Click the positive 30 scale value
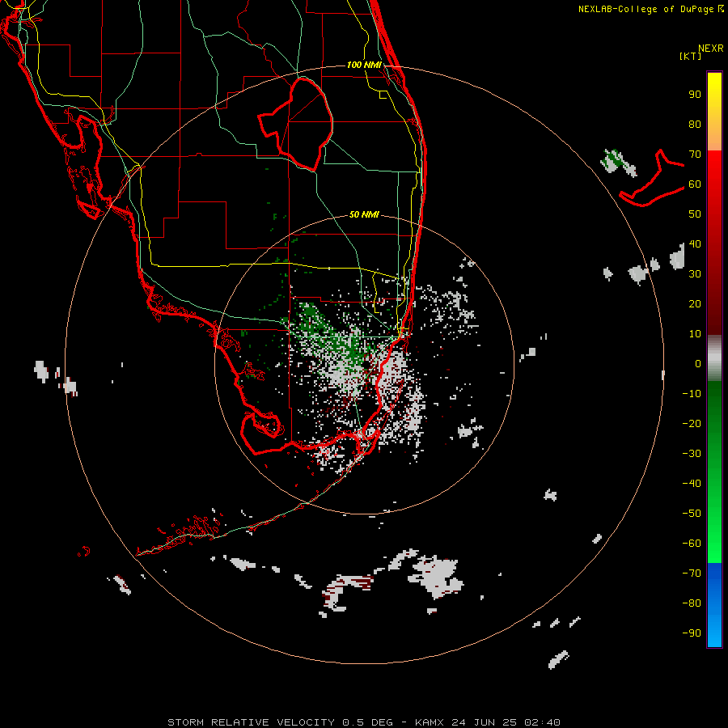The image size is (728, 728). [x=695, y=274]
